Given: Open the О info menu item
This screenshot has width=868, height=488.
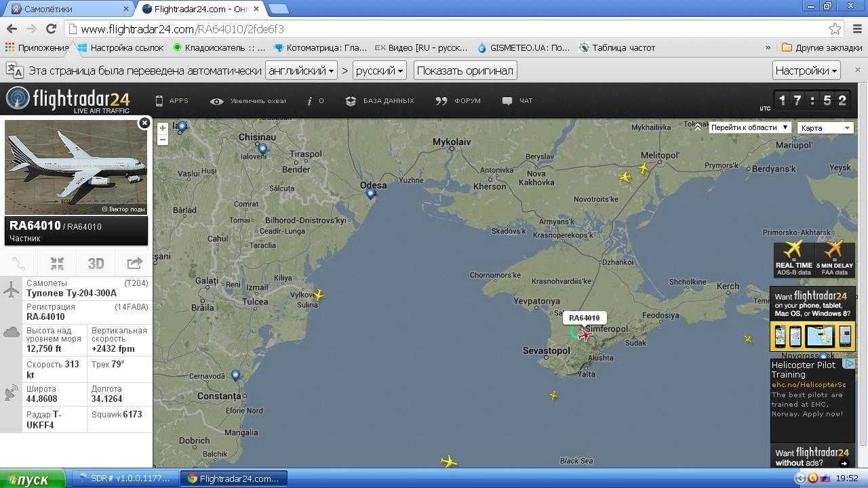Looking at the screenshot, I should click(315, 101).
